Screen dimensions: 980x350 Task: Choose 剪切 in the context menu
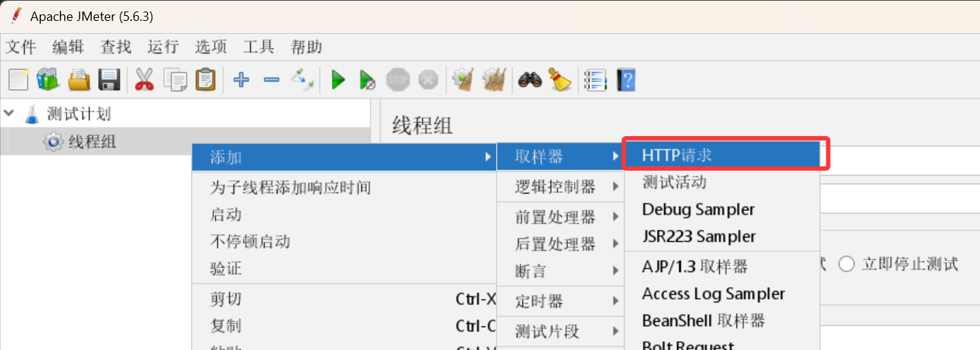[x=344, y=299]
